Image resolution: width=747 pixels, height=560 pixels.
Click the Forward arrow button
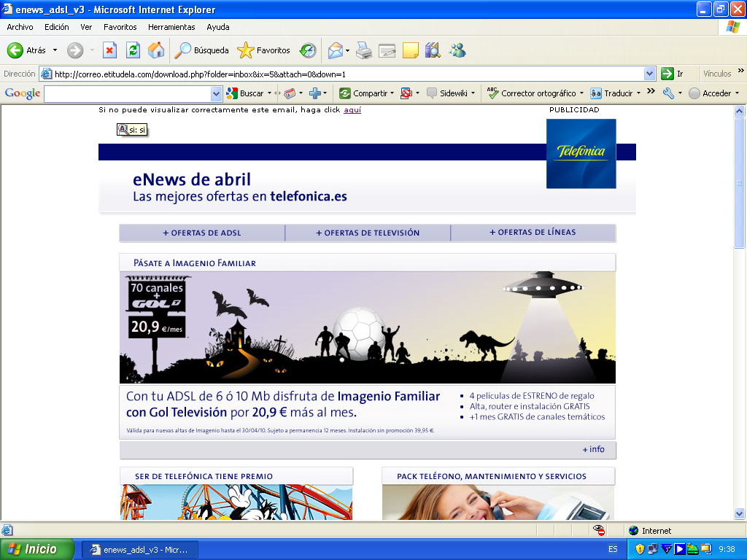pyautogui.click(x=75, y=50)
